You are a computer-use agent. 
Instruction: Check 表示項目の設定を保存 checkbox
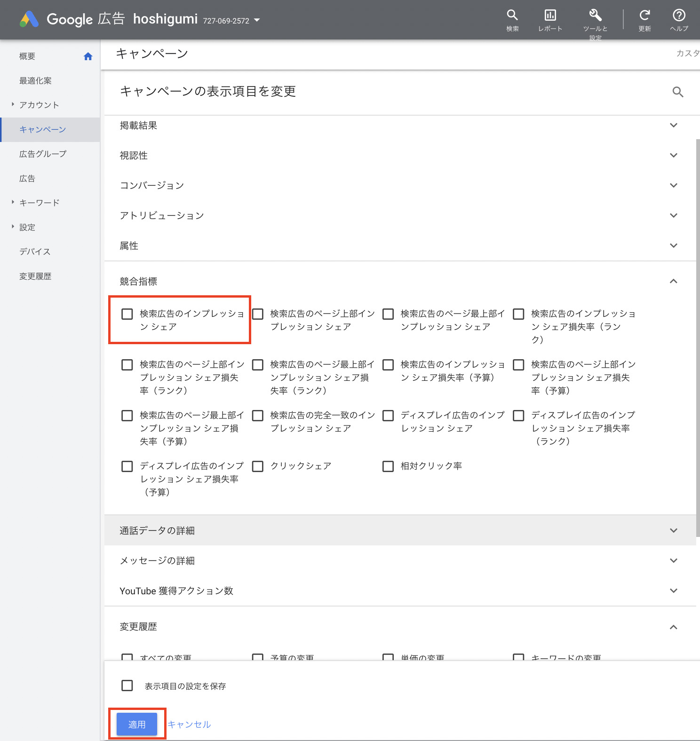[x=127, y=686]
